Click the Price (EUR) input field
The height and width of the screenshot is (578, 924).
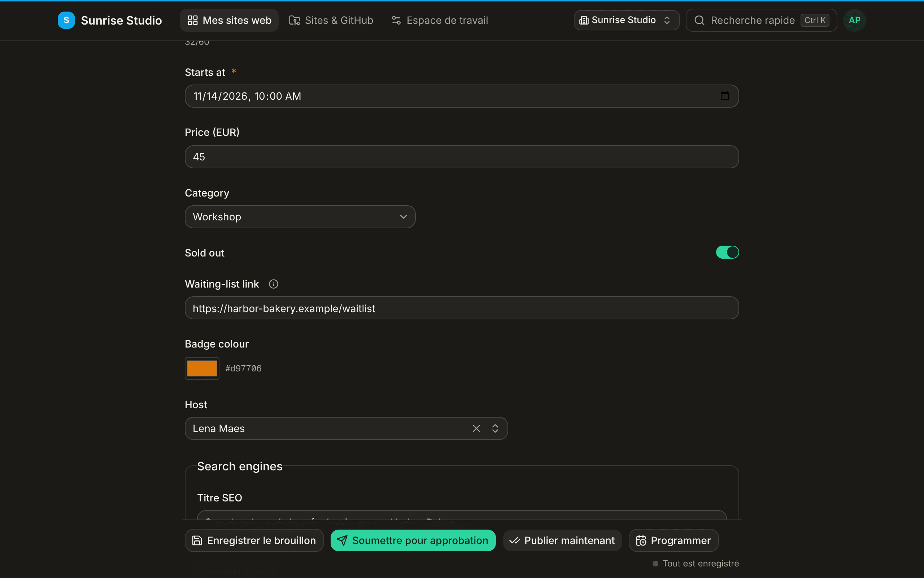click(x=462, y=157)
